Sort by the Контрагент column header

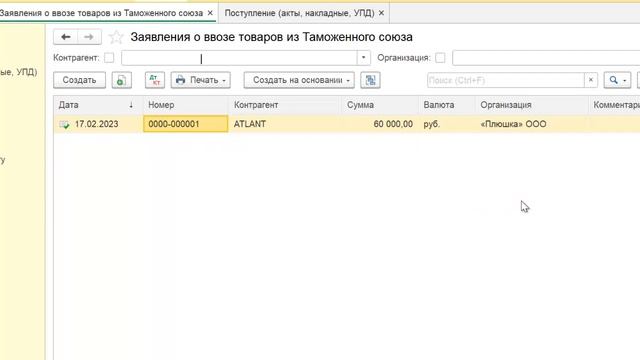pyautogui.click(x=285, y=105)
